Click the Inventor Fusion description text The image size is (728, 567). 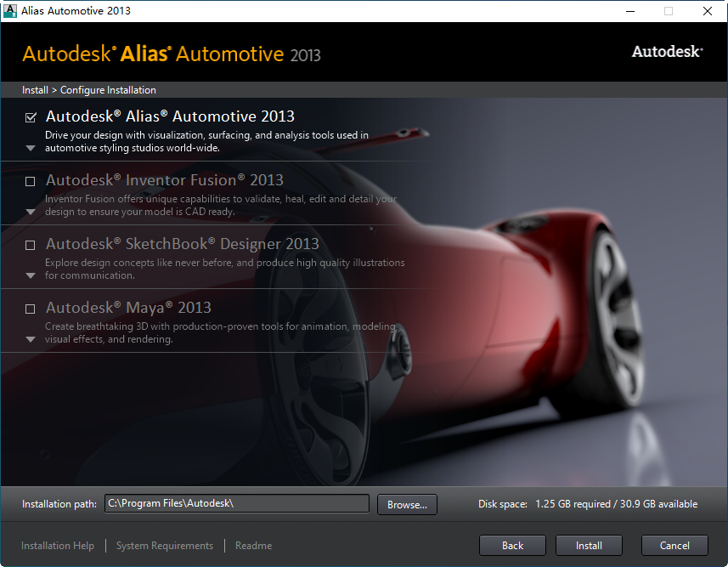221,205
